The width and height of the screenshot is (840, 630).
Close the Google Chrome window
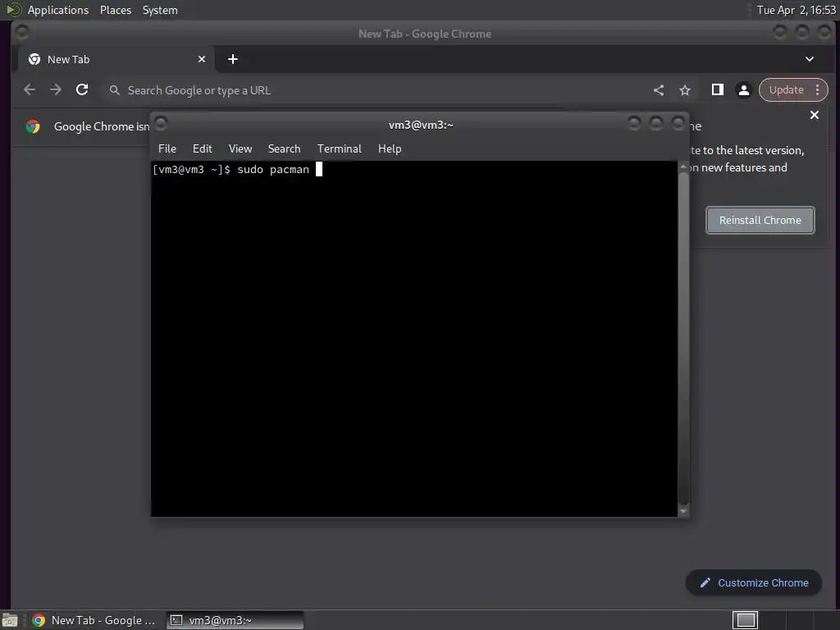tap(824, 32)
